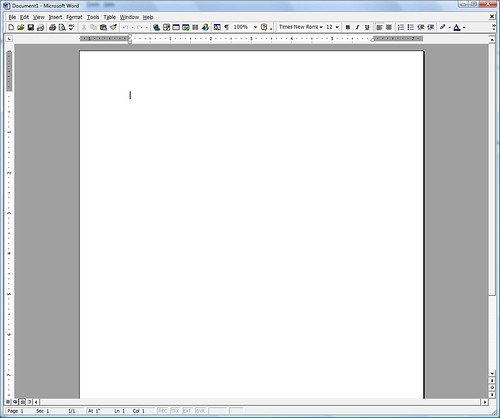Open Print Preview from the toolbar
500x418 pixels.
tap(62, 27)
